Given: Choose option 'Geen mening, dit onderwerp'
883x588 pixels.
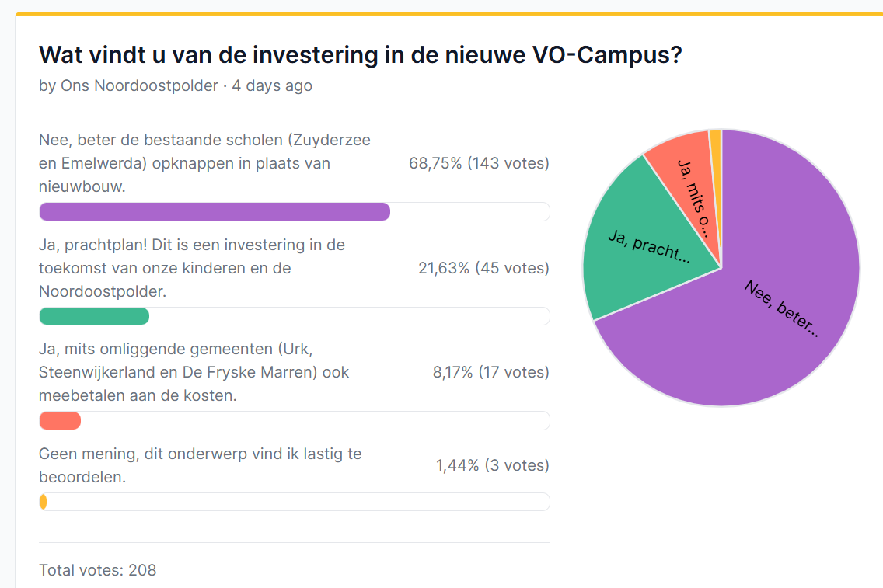Looking at the screenshot, I should (x=200, y=465).
